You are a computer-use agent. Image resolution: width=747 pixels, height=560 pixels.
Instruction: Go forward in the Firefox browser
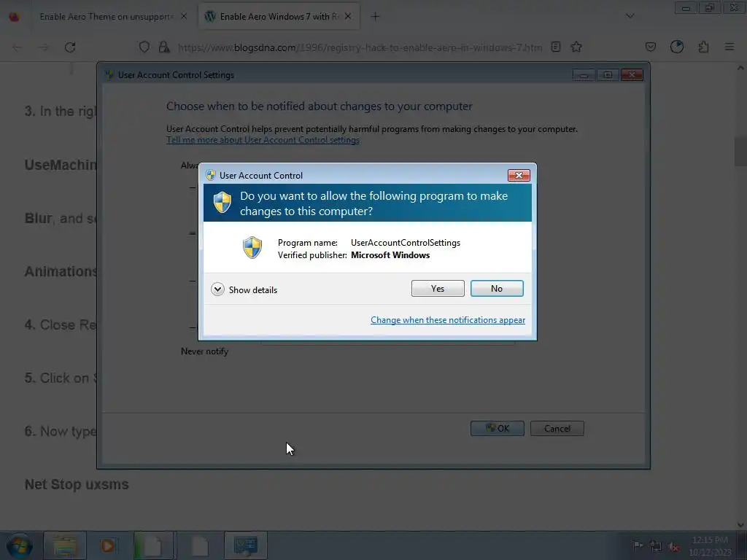[x=43, y=47]
